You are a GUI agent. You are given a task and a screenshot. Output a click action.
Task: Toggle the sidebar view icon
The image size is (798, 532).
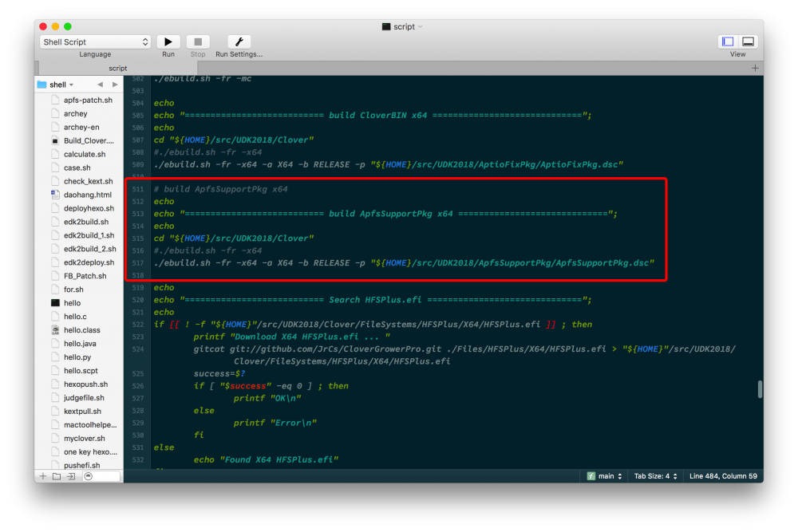click(x=728, y=41)
